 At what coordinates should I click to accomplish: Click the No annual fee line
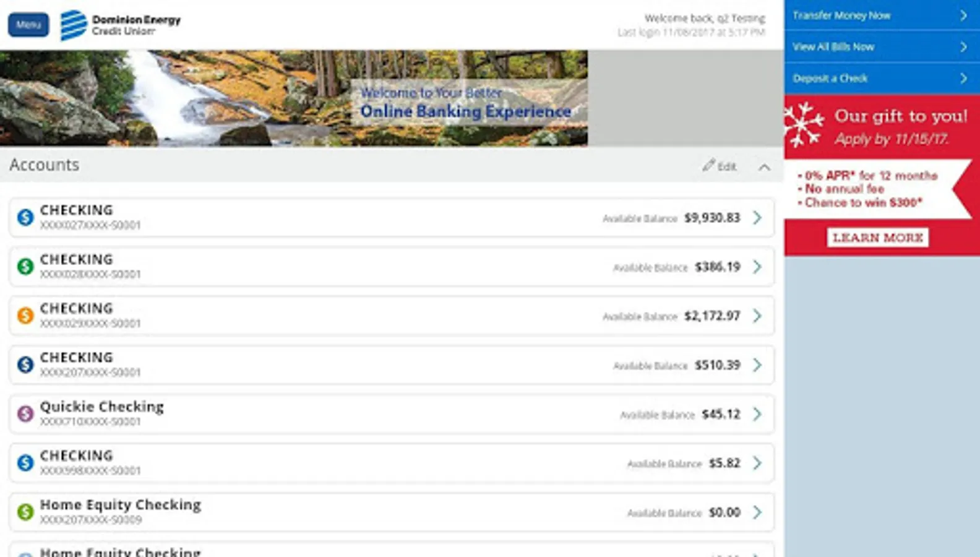(841, 189)
